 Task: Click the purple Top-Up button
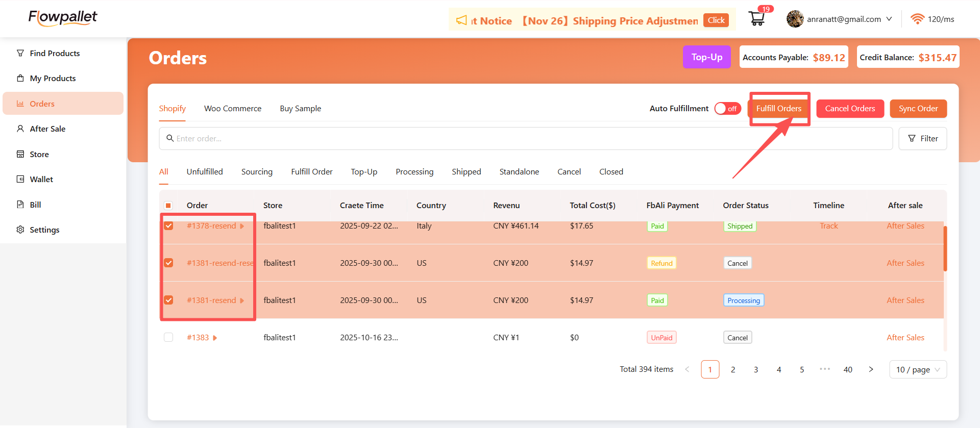click(x=706, y=57)
